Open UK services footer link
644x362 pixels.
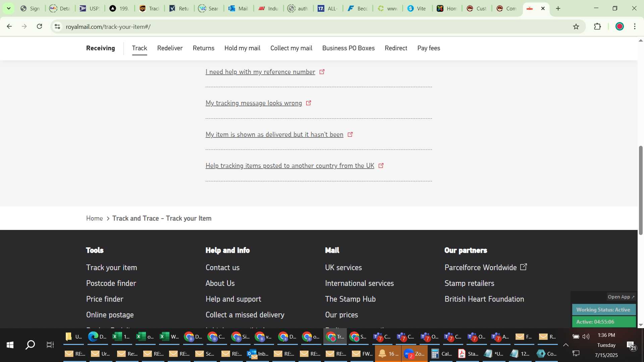click(x=343, y=267)
